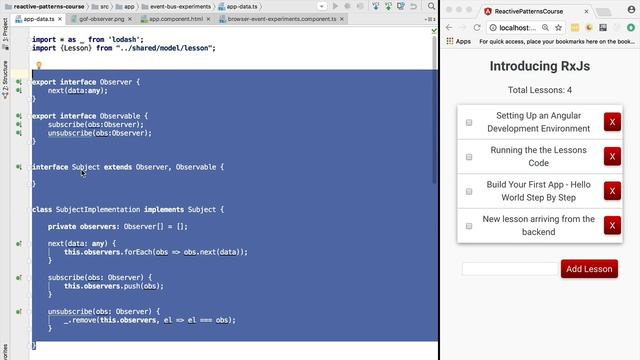Show the hidden editor tabs list icon

point(430,19)
